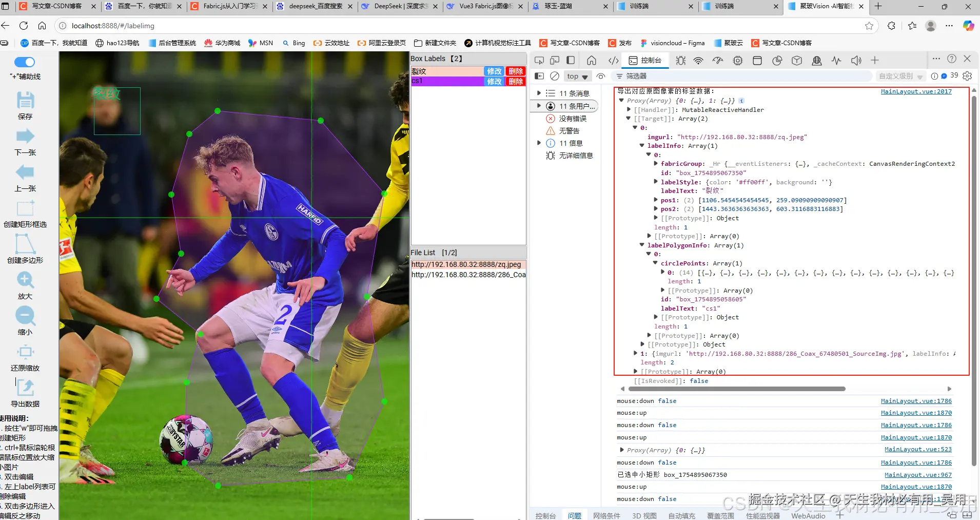The width and height of the screenshot is (980, 520).
Task: Open the MainLayout.vue:523 source link
Action: click(918, 450)
